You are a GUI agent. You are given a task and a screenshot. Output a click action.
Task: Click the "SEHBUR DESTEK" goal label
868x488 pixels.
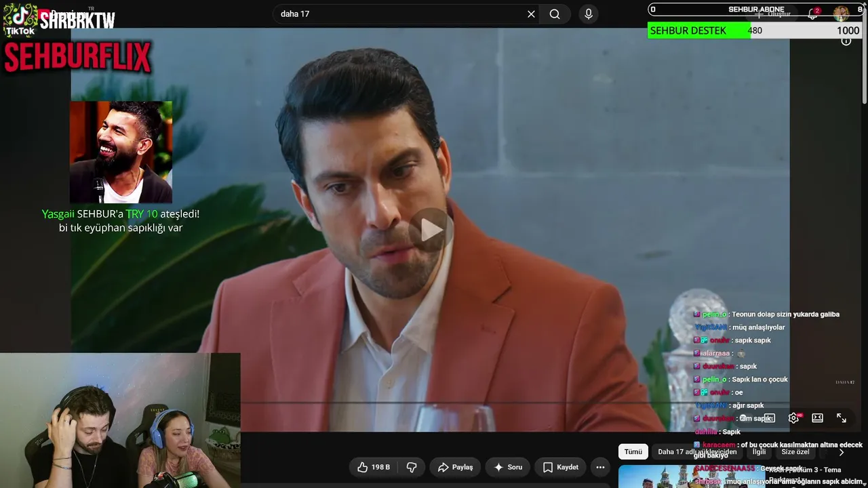(688, 30)
